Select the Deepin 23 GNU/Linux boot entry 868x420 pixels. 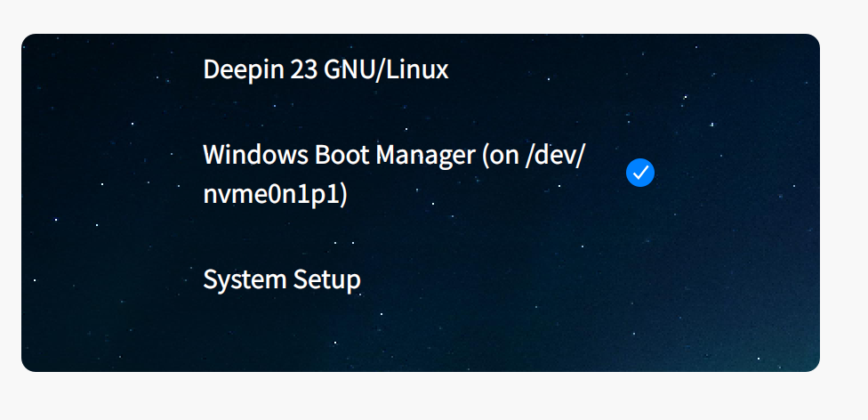pyautogui.click(x=325, y=69)
